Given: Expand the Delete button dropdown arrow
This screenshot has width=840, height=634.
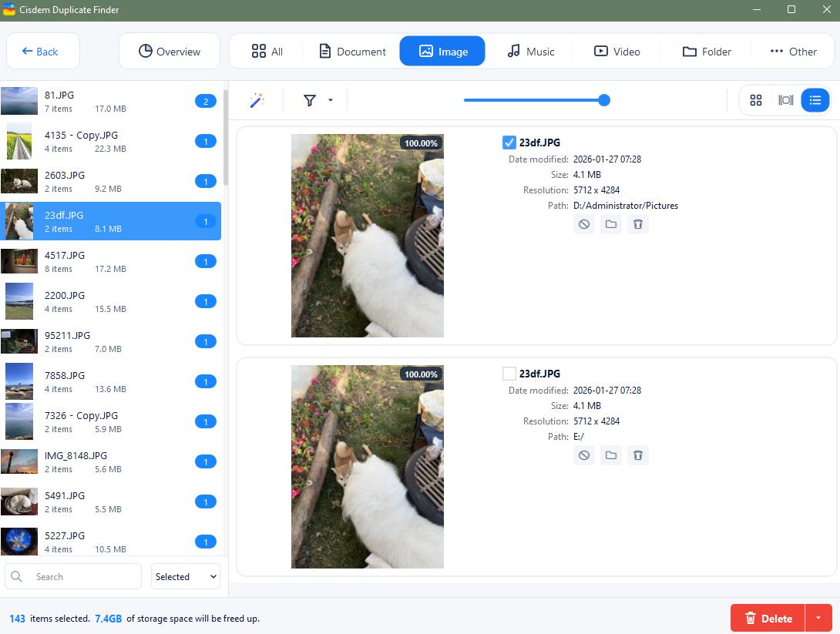Looking at the screenshot, I should [x=818, y=618].
